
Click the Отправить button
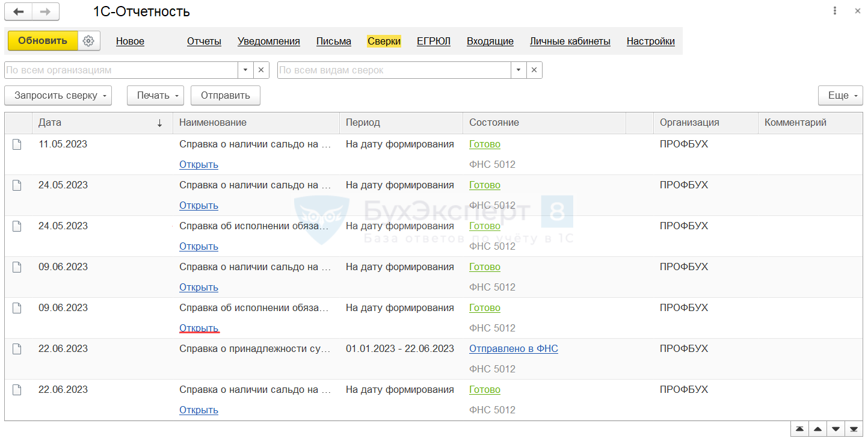pos(226,95)
